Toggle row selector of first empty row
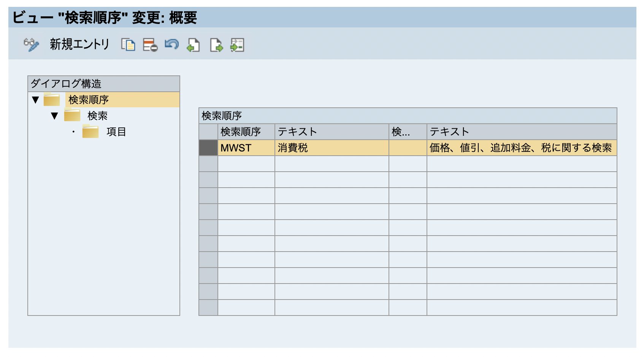The width and height of the screenshot is (644, 357). 208,164
